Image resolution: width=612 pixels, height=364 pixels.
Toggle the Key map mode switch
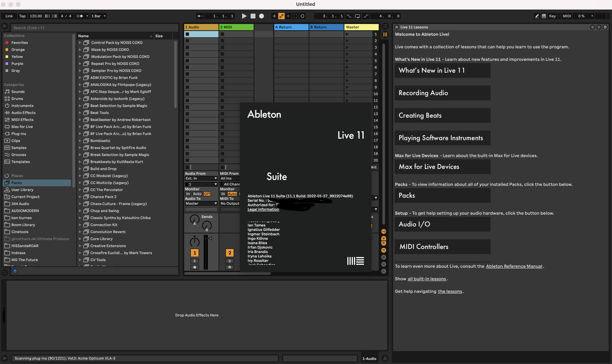click(552, 16)
